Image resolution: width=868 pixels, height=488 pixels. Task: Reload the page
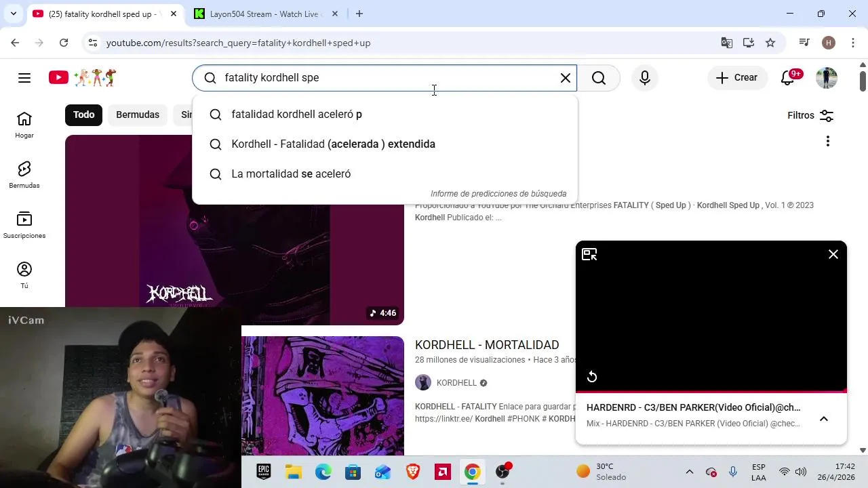(x=64, y=43)
